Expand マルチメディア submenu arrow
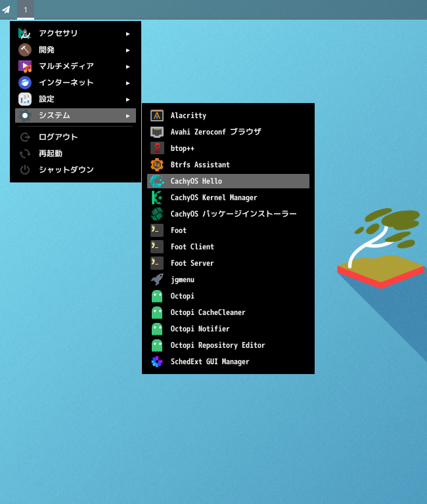 click(x=127, y=66)
